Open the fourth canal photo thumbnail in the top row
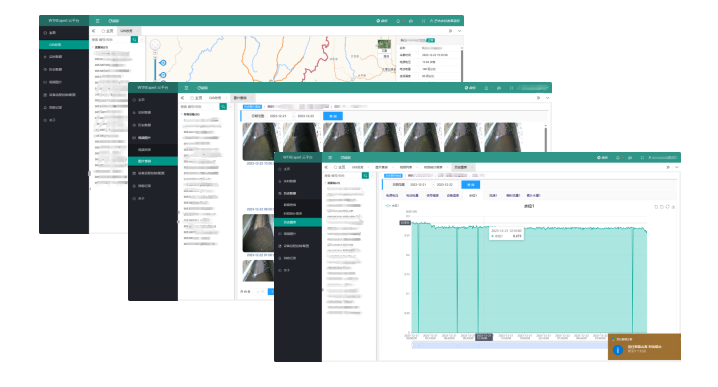The height and width of the screenshot is (387, 718). point(381,137)
